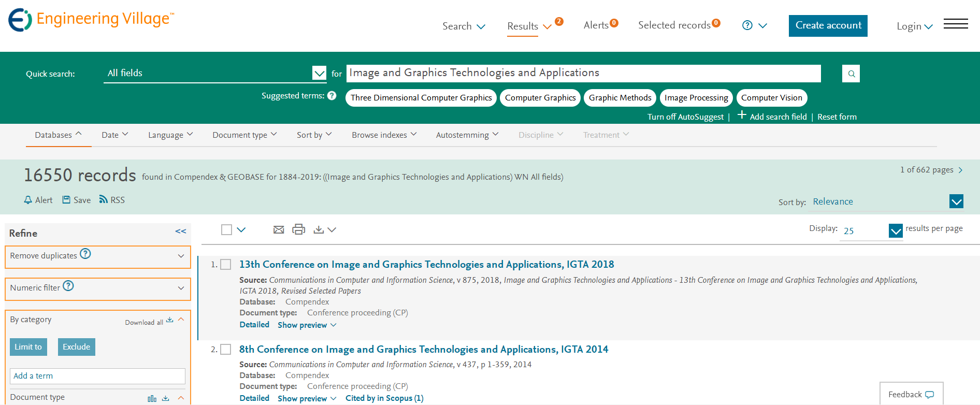This screenshot has height=405, width=980.
Task: Toggle the select-all records checkbox
Action: click(x=226, y=229)
